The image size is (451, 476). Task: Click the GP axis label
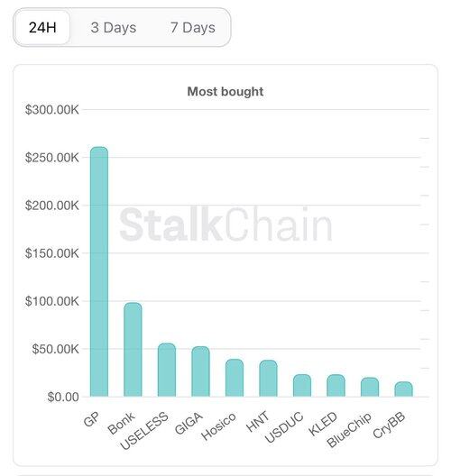[x=91, y=419]
